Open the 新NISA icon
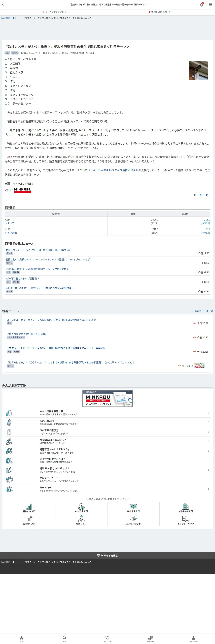Viewport: 215px width, 644px height. [x=9, y=470]
